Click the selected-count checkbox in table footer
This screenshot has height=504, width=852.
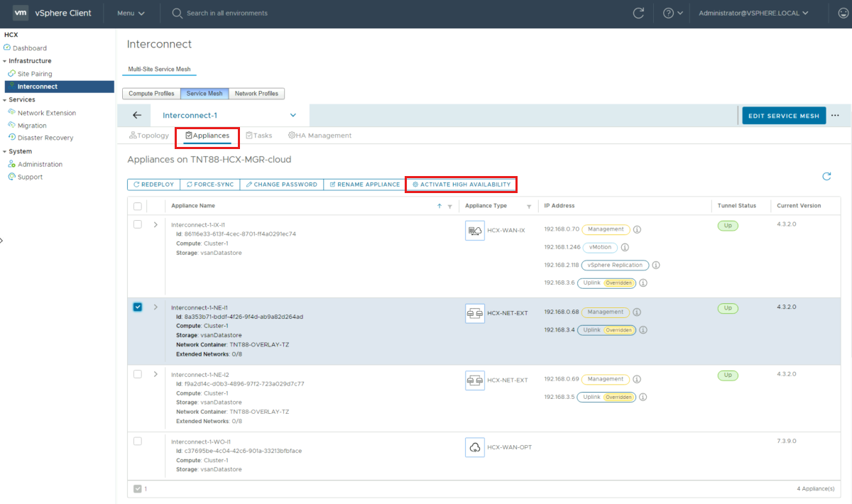click(138, 488)
